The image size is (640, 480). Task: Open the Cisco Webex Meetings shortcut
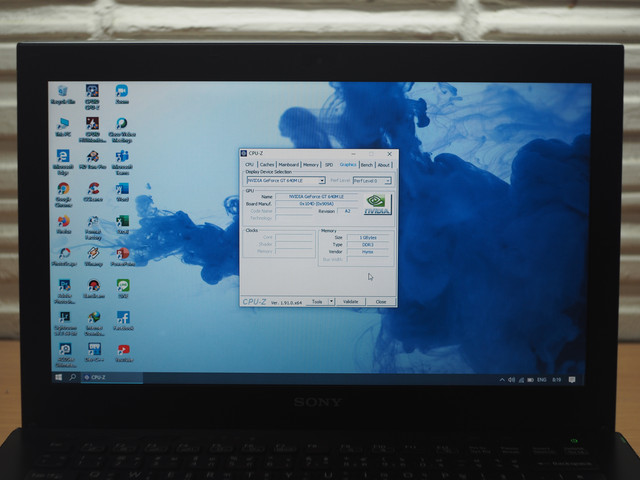[x=122, y=130]
